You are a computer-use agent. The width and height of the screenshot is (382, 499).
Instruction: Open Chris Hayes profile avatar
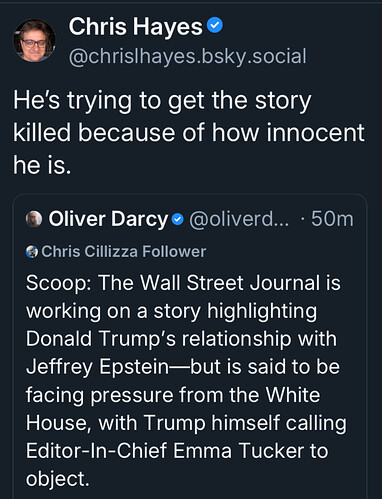(34, 41)
